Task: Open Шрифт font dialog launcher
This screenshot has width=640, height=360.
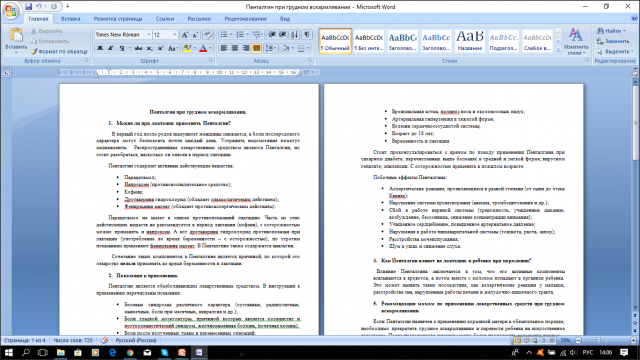Action: coord(211,60)
